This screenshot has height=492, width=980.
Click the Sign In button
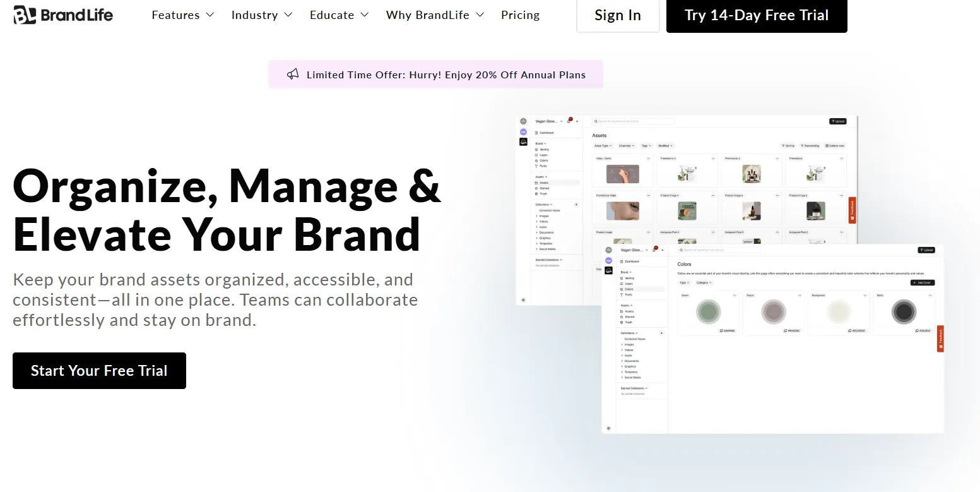coord(618,15)
